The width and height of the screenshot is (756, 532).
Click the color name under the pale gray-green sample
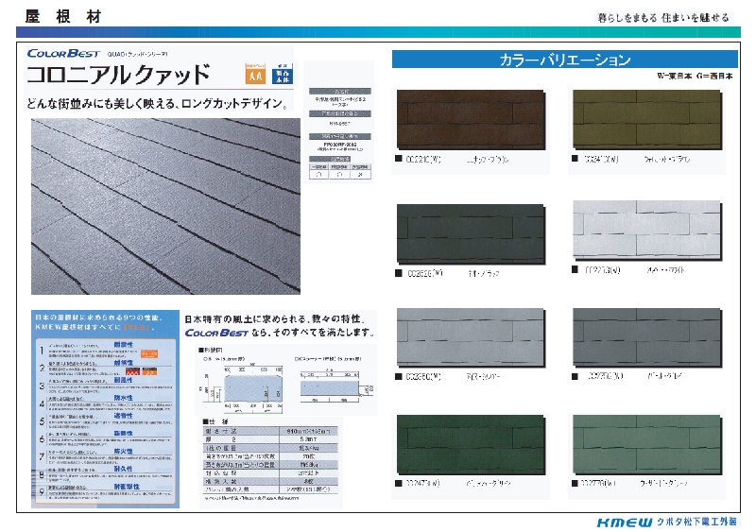pos(664,483)
